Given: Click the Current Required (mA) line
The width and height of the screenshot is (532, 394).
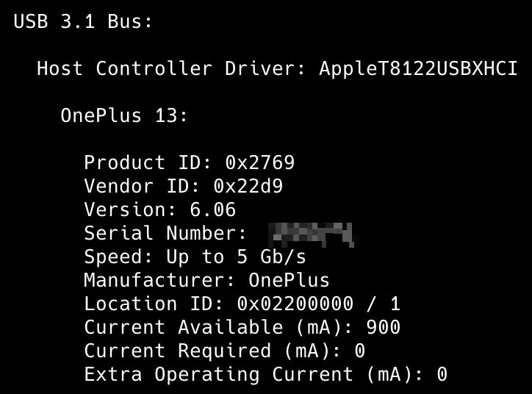Looking at the screenshot, I should [x=224, y=351].
